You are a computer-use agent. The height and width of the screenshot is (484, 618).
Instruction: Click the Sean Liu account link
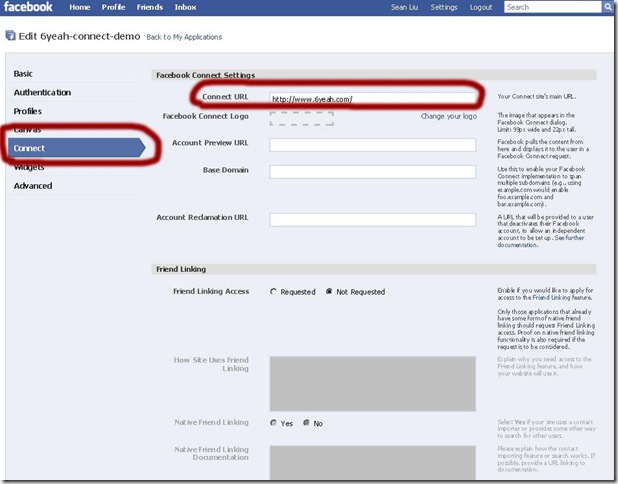(x=404, y=7)
